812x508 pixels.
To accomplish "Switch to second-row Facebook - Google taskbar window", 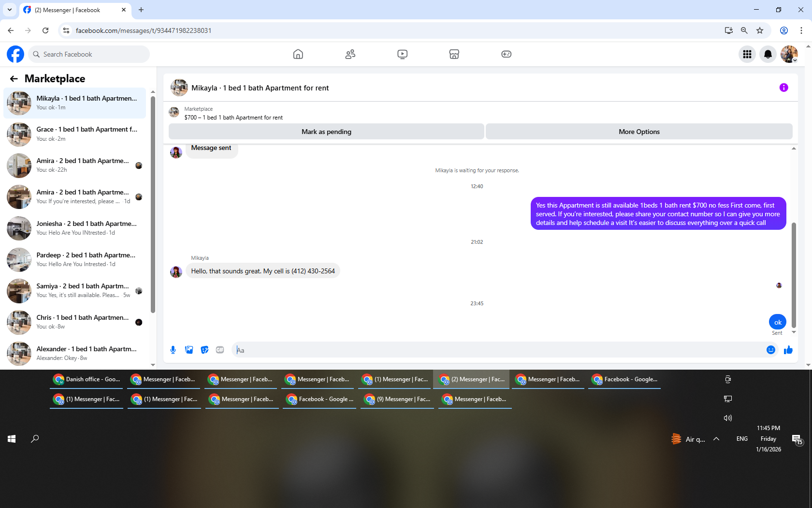I will (x=319, y=399).
